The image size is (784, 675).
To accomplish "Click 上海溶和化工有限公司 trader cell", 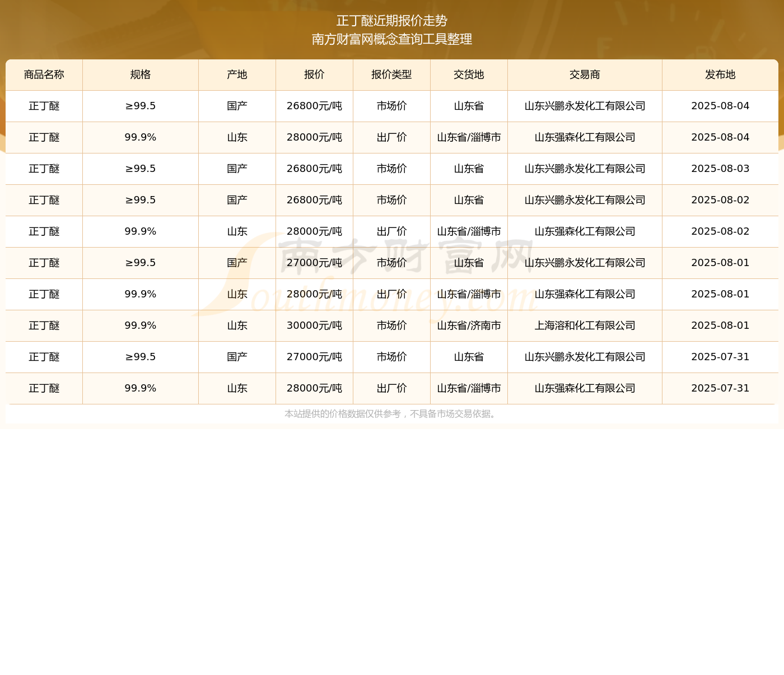I will pos(585,325).
